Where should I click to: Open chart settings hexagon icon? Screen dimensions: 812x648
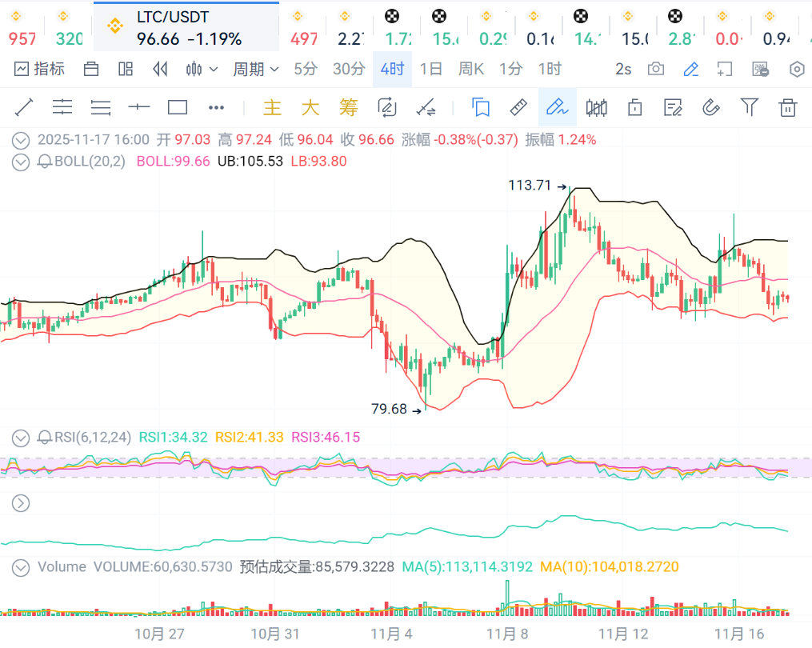(797, 70)
